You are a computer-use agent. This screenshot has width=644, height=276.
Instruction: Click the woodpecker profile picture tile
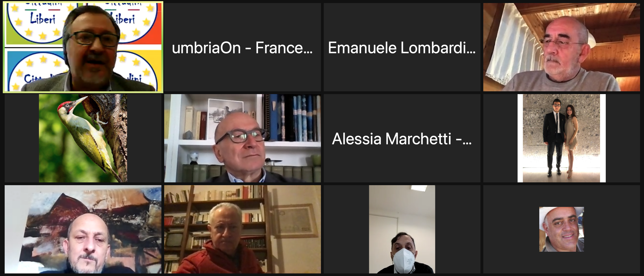pos(83,138)
